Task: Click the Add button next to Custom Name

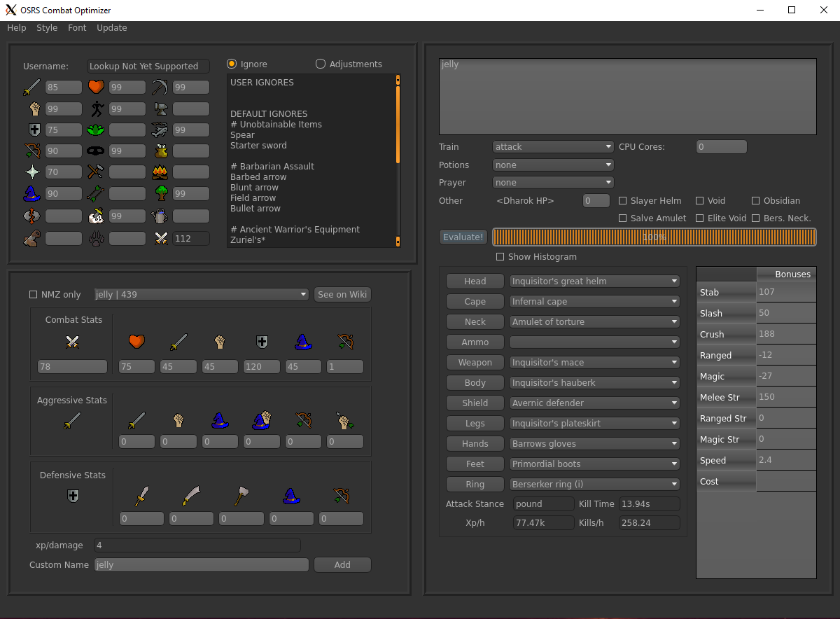Action: 342,565
